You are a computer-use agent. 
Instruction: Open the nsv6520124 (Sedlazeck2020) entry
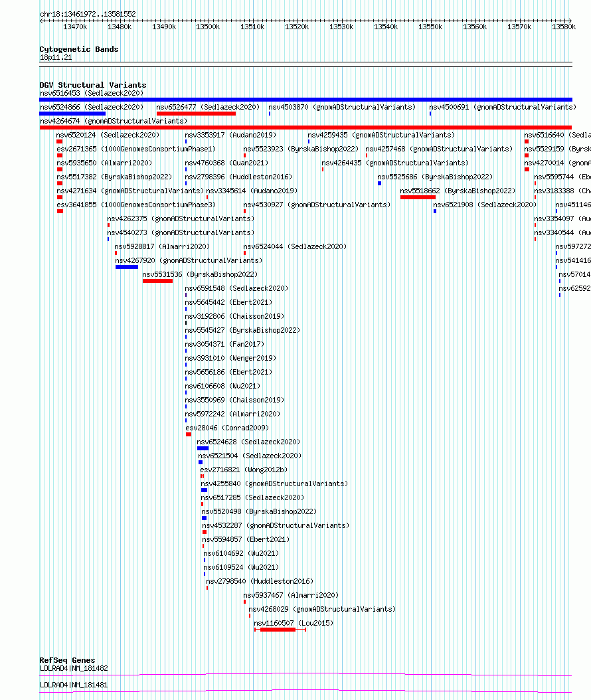[x=108, y=135]
